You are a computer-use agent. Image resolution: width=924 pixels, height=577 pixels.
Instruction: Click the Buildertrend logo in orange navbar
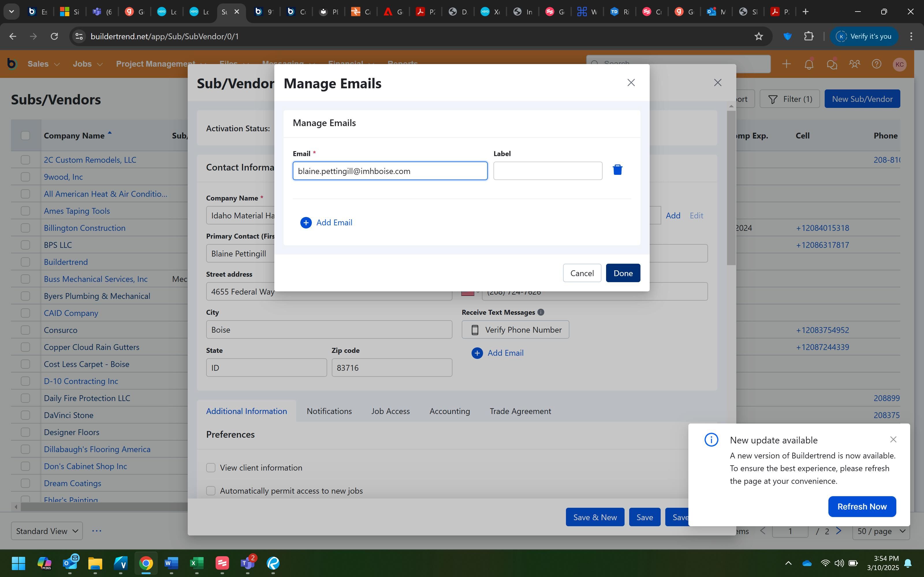coord(12,64)
